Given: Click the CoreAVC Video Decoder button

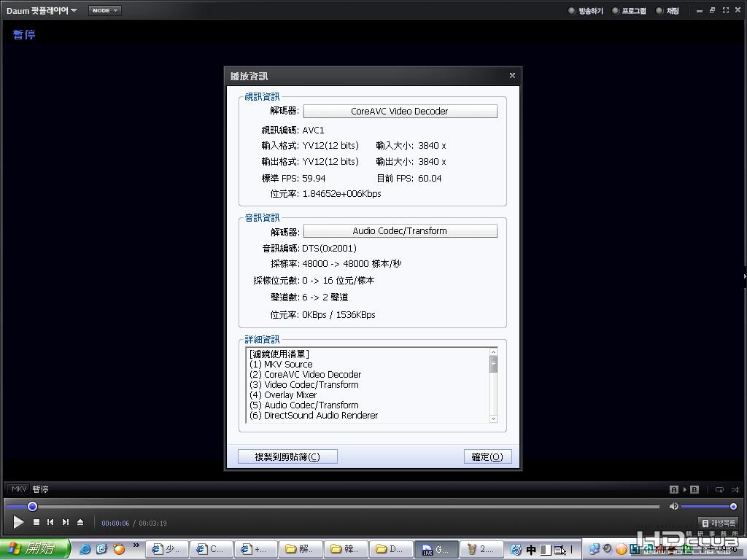Looking at the screenshot, I should pyautogui.click(x=400, y=111).
